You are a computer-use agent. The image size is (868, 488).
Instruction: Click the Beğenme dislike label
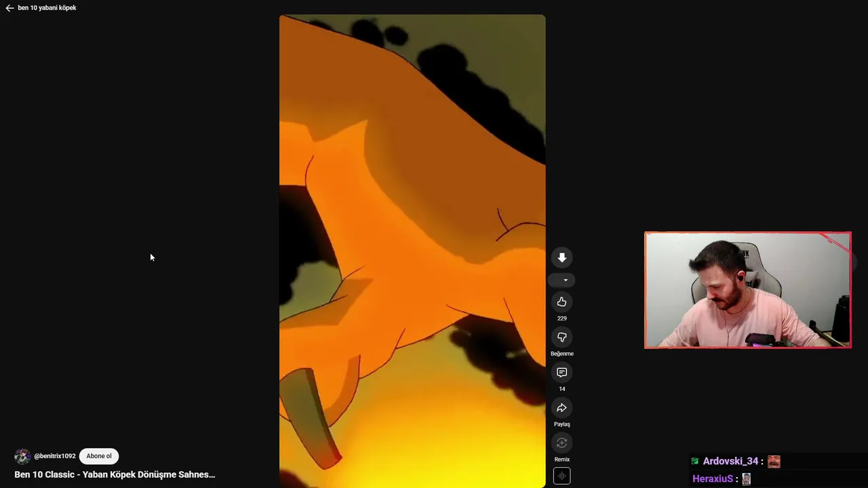click(x=561, y=354)
